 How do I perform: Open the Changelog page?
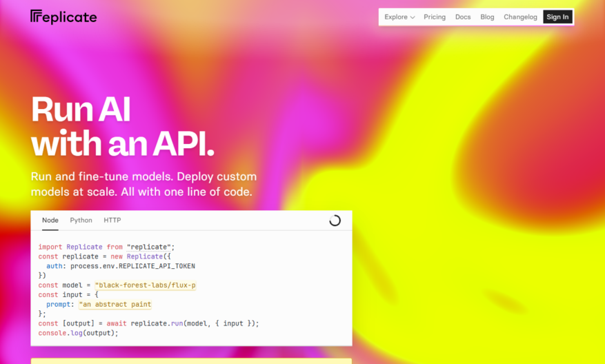(x=520, y=17)
